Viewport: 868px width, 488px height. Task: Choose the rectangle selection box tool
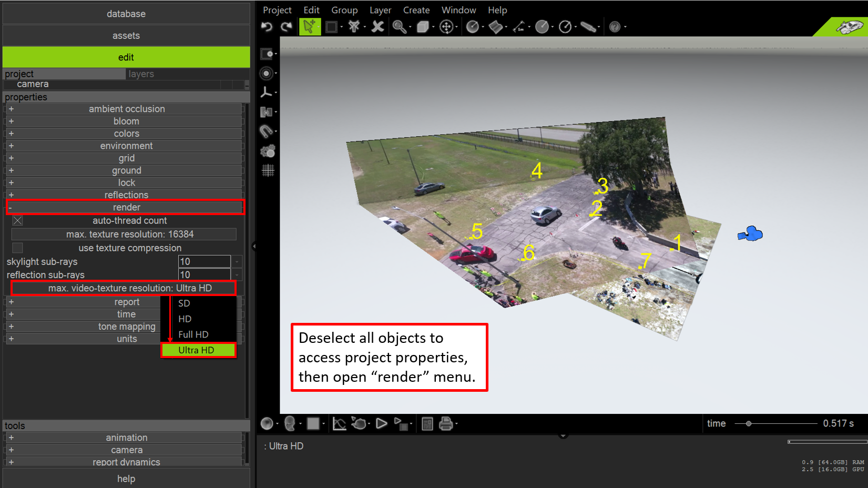331,27
